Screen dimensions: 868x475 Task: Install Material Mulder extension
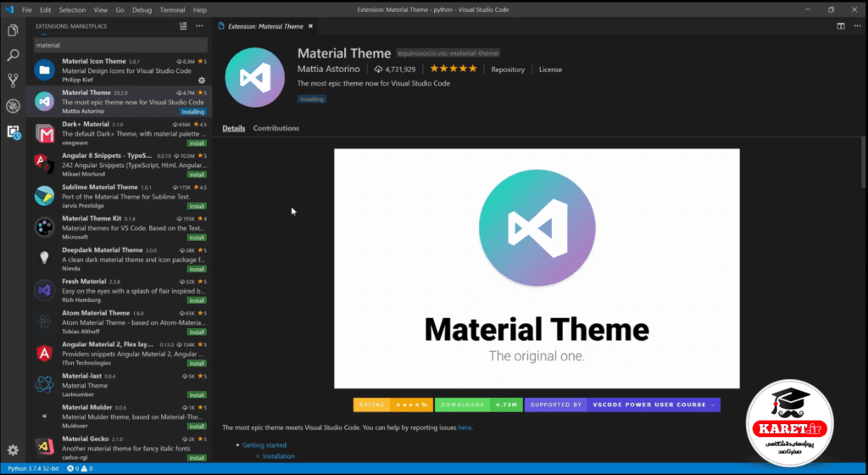click(197, 427)
